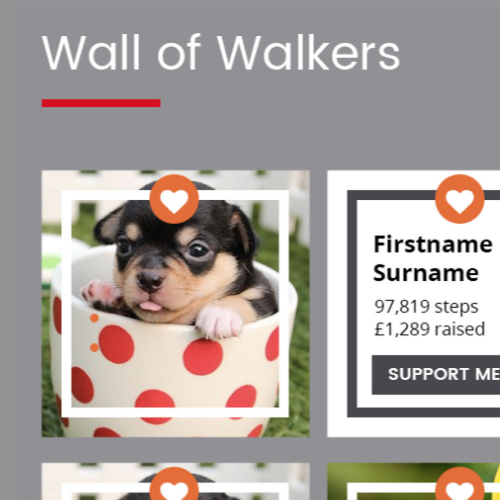This screenshot has width=500, height=500.
Task: Open the partially visible second-row puppy photo
Action: click(x=175, y=481)
